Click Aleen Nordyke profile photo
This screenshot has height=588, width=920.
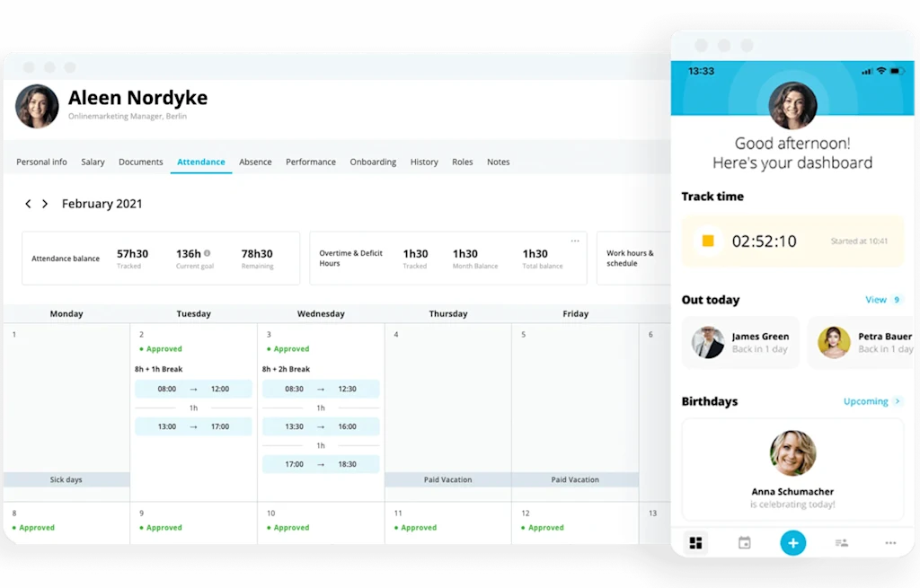pos(36,106)
